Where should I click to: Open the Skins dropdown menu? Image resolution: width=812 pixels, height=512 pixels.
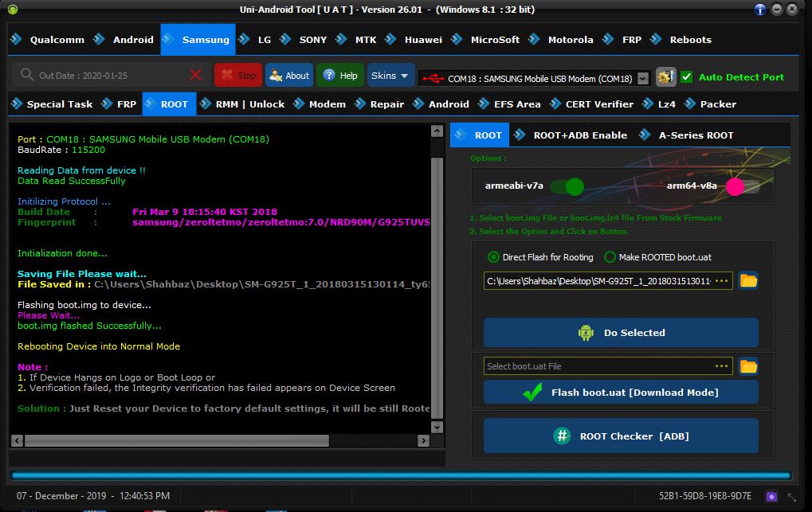pyautogui.click(x=390, y=76)
